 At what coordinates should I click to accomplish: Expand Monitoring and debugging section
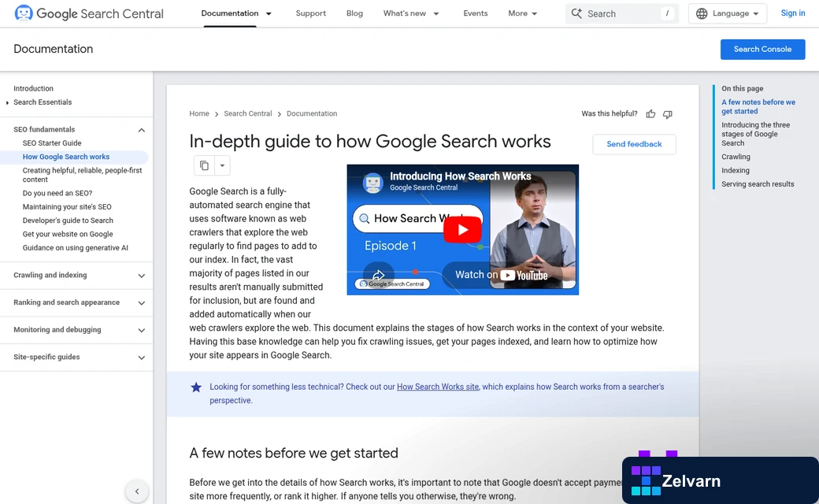pyautogui.click(x=141, y=330)
